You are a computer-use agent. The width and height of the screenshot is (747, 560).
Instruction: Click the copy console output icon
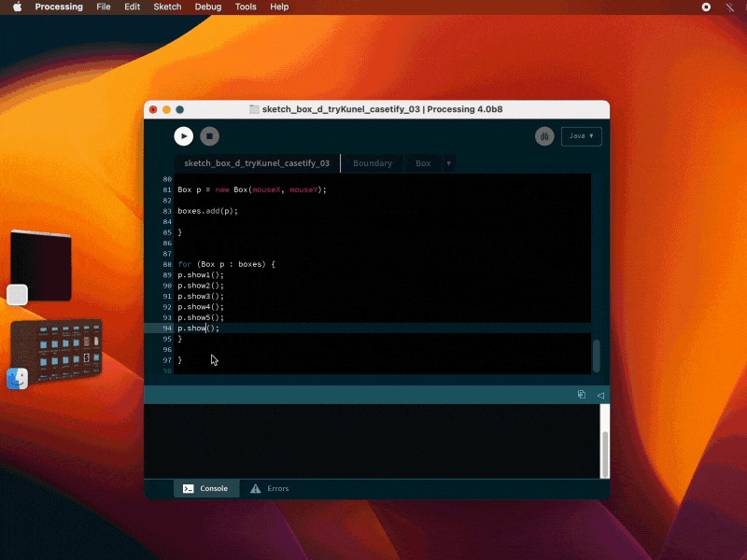[581, 395]
